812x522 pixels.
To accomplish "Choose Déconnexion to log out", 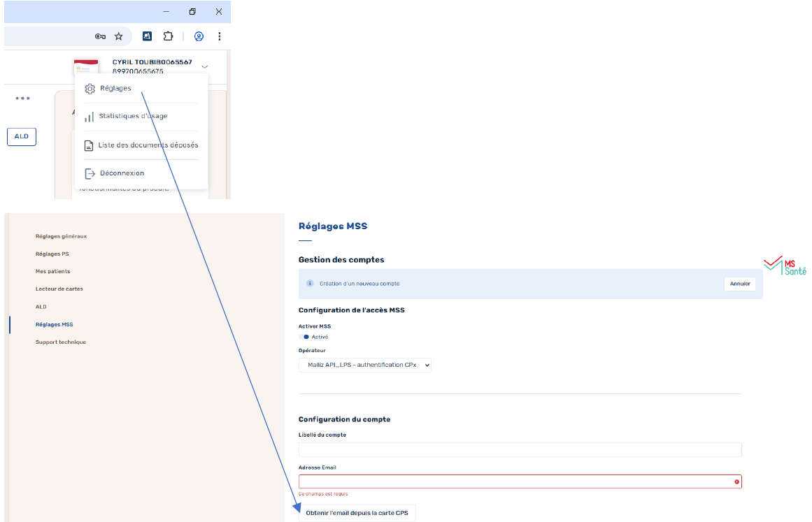I will 121,173.
